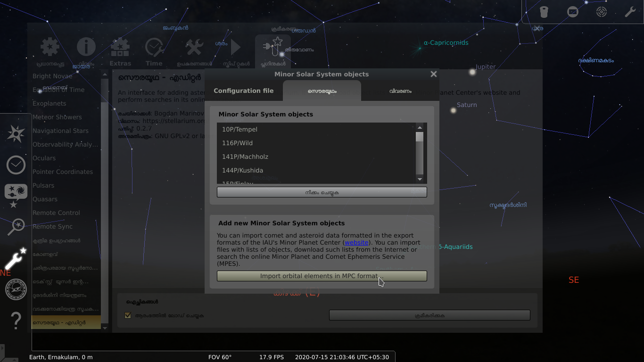Image resolution: width=644 pixels, height=362 pixels.
Task: Click the plugin list scroll-up arrow
Action: click(105, 74)
